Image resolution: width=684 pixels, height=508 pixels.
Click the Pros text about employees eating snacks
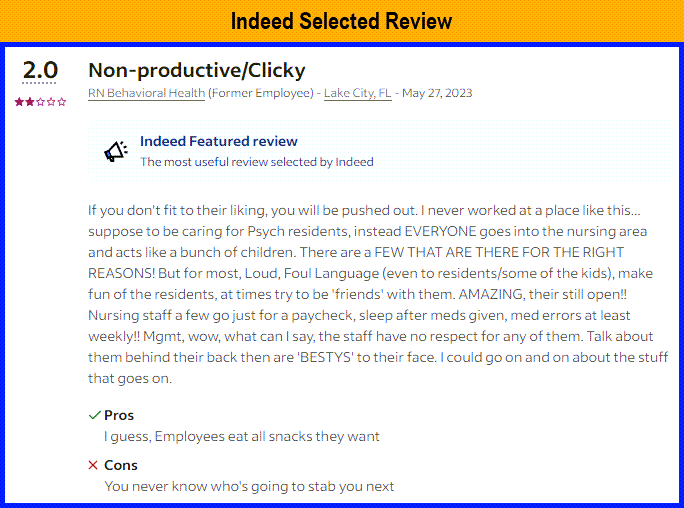[242, 436]
